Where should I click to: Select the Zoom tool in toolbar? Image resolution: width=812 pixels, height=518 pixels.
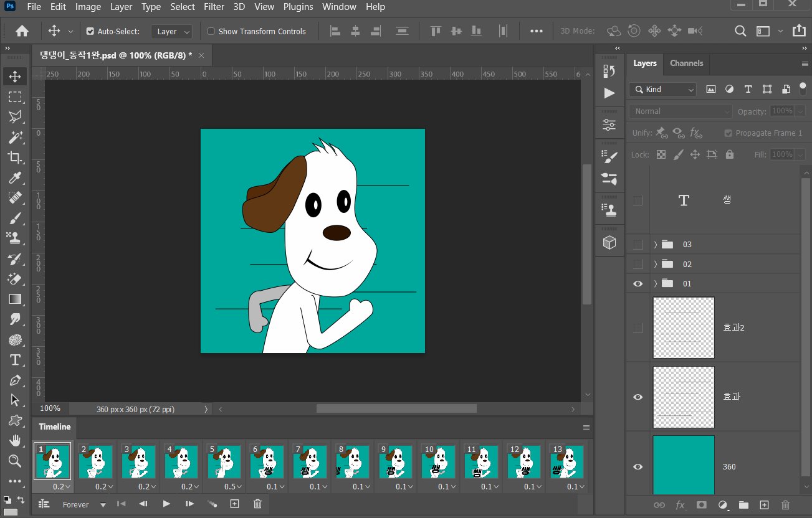tap(15, 461)
